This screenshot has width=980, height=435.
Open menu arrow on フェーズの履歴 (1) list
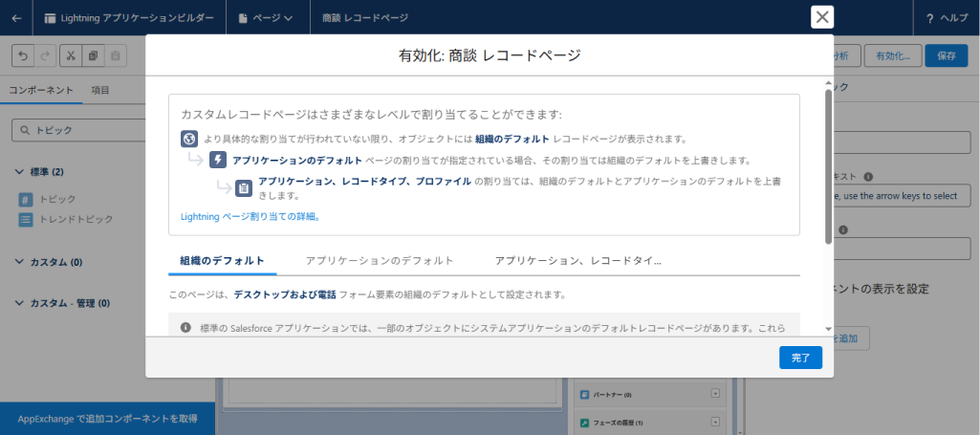[x=715, y=423]
